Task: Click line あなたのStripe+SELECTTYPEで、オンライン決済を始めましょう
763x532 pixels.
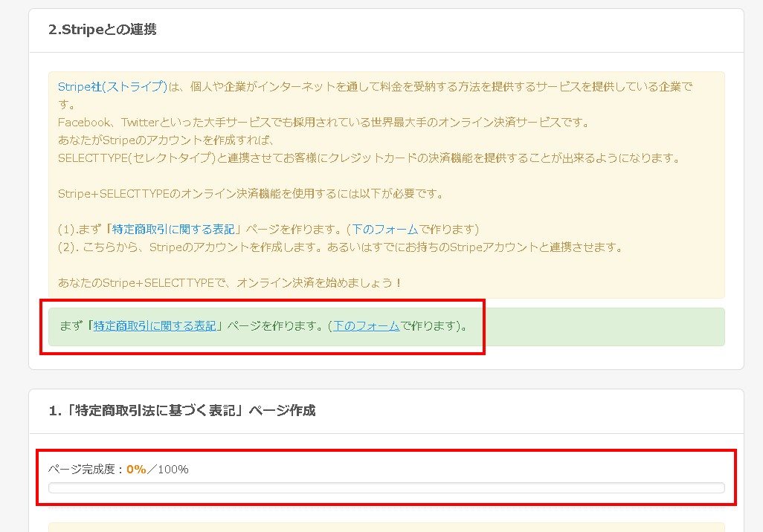Action: tap(230, 282)
